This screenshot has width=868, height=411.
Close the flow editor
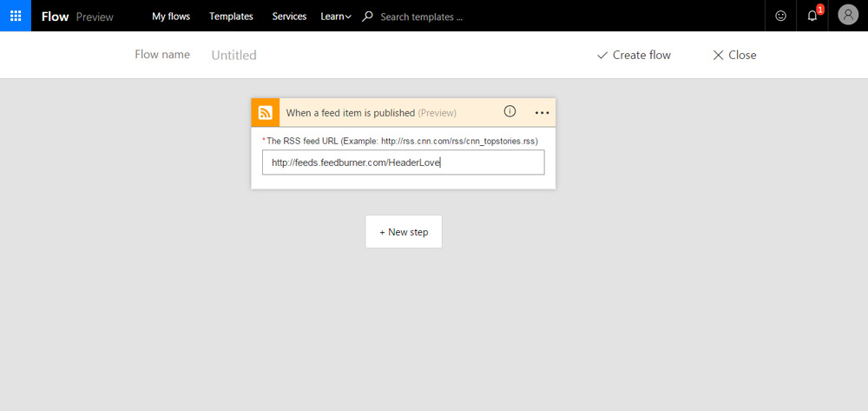[x=734, y=55]
